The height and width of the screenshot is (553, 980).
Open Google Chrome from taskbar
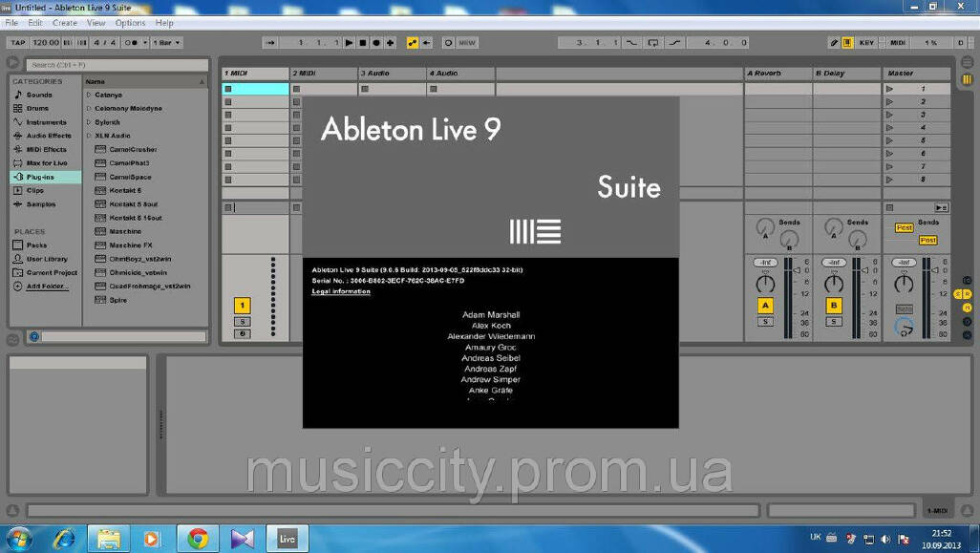tap(198, 538)
